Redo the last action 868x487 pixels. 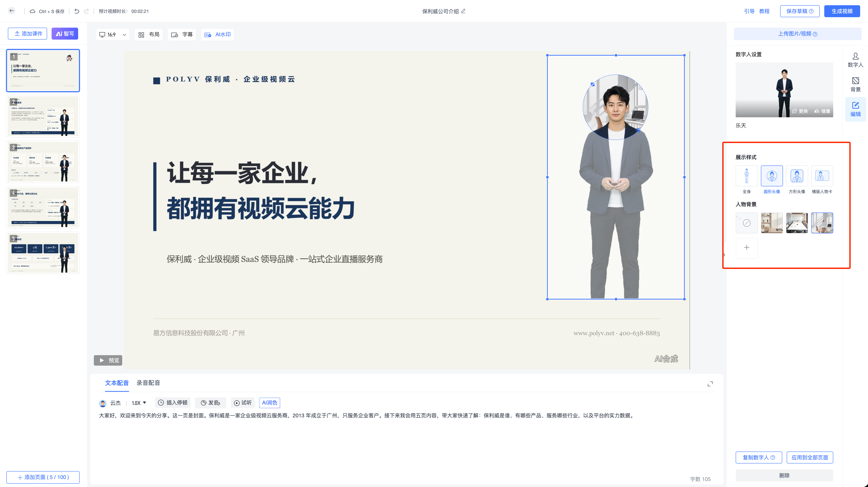87,11
